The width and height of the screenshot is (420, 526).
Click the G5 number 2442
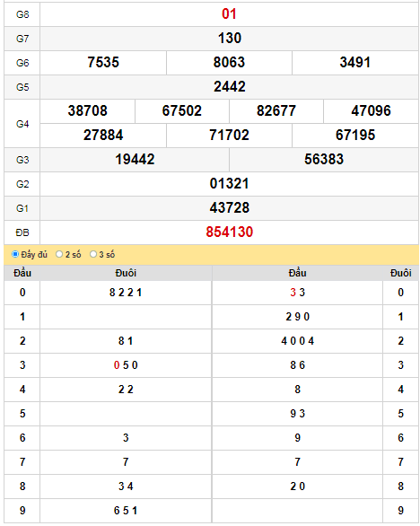click(230, 87)
